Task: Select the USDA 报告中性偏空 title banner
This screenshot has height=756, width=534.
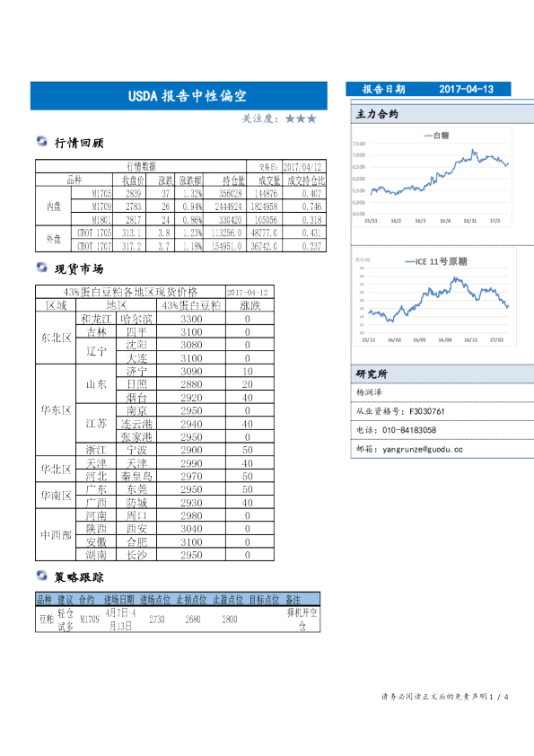Action: point(179,96)
